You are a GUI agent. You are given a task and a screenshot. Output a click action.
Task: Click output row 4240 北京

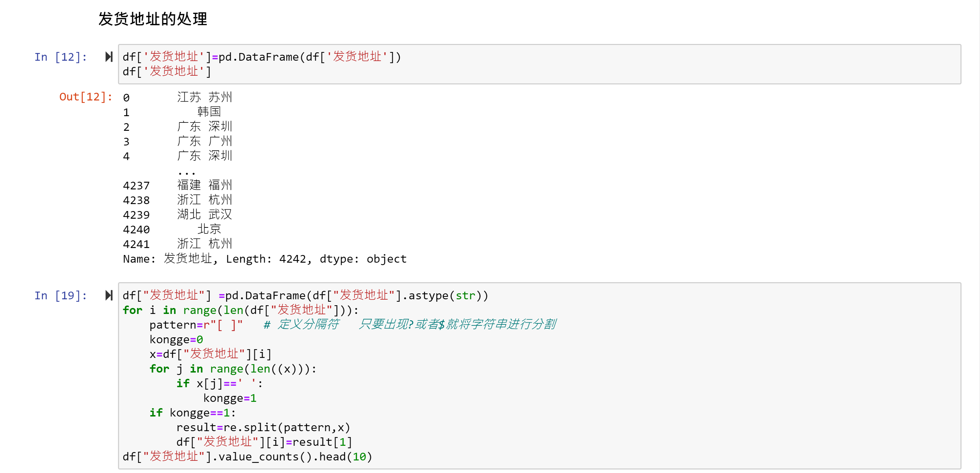pos(209,229)
